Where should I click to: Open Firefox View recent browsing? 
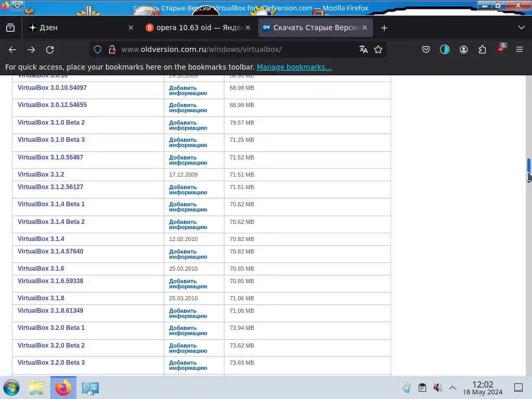(x=10, y=28)
